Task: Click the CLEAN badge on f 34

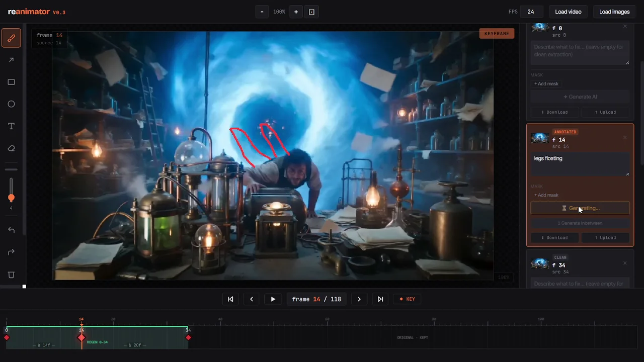Action: tap(560, 257)
